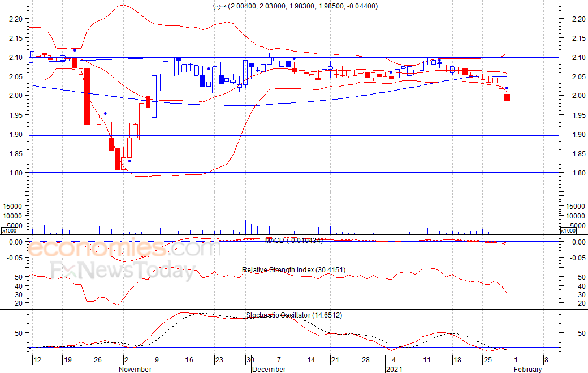This screenshot has height=373, width=588.
Task: Click the 2.15 price label on the right axis
Action: coord(578,38)
